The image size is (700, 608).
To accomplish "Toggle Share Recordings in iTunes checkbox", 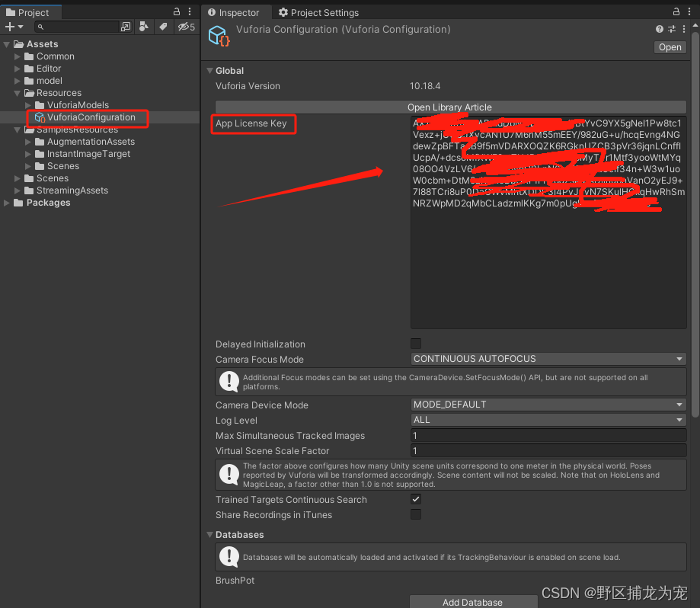I will tap(416, 514).
